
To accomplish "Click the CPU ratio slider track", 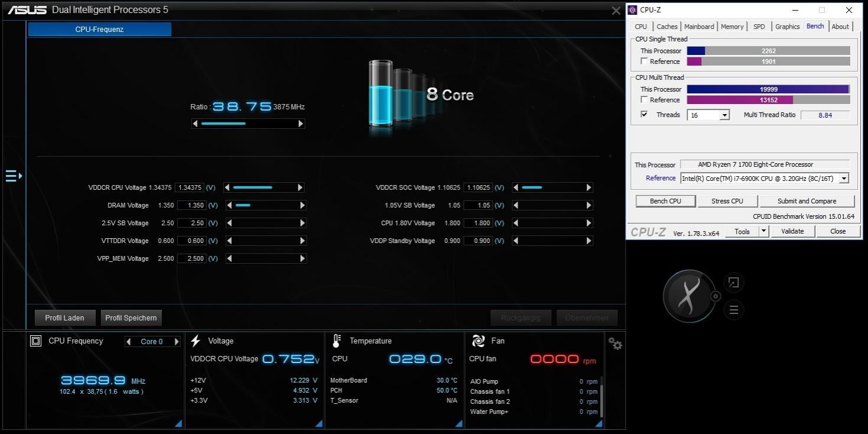I will 248,124.
